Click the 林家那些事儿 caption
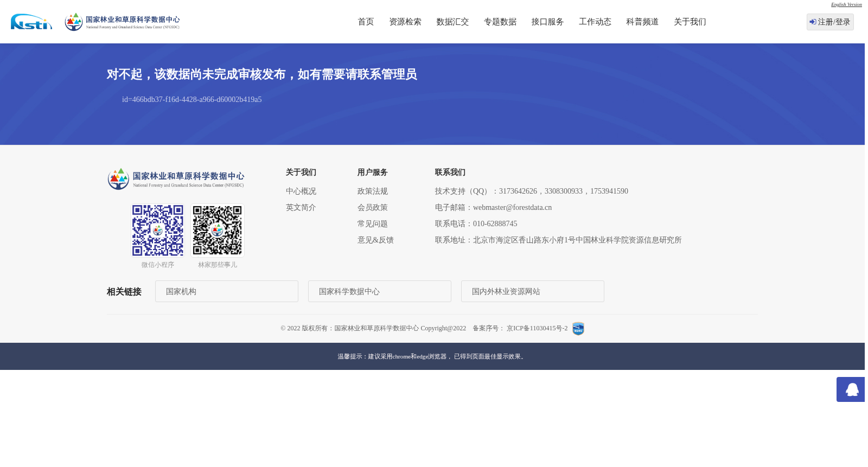Screen dimensions: 868x467 click(x=218, y=265)
